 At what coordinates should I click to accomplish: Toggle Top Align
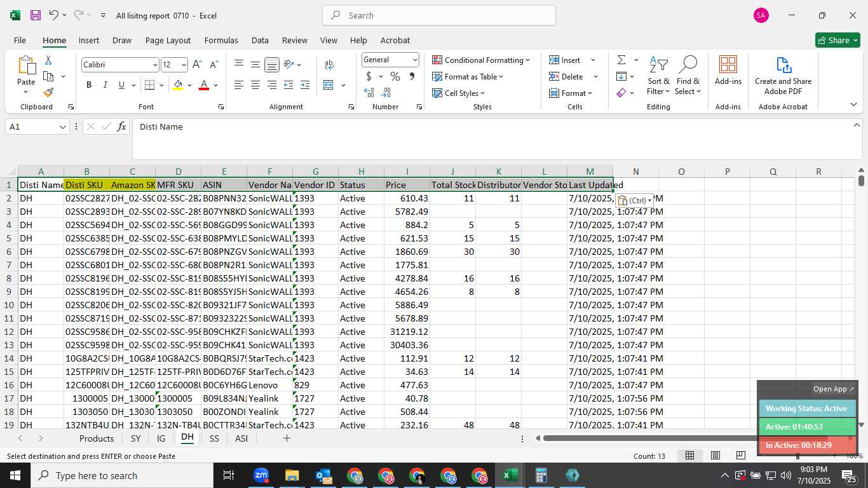[x=239, y=64]
